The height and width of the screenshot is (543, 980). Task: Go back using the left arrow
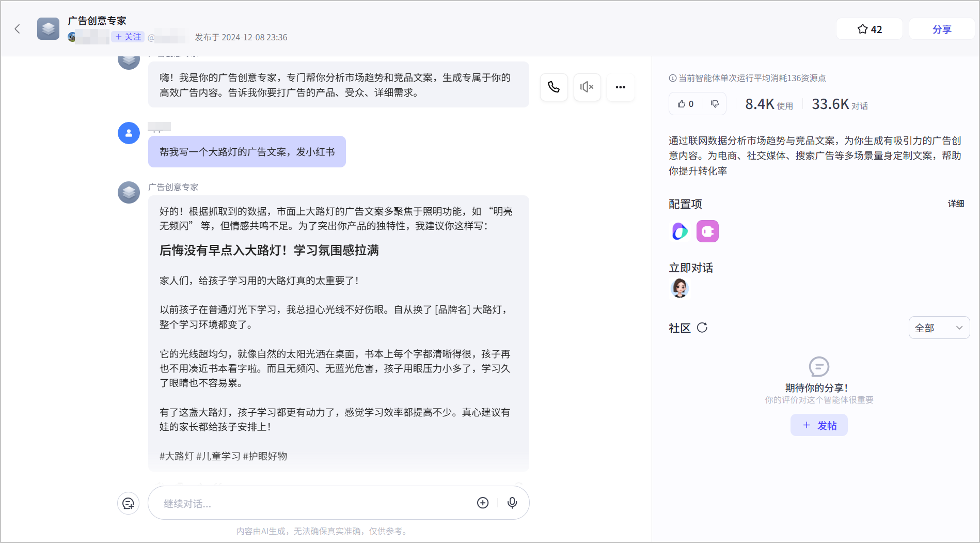18,29
